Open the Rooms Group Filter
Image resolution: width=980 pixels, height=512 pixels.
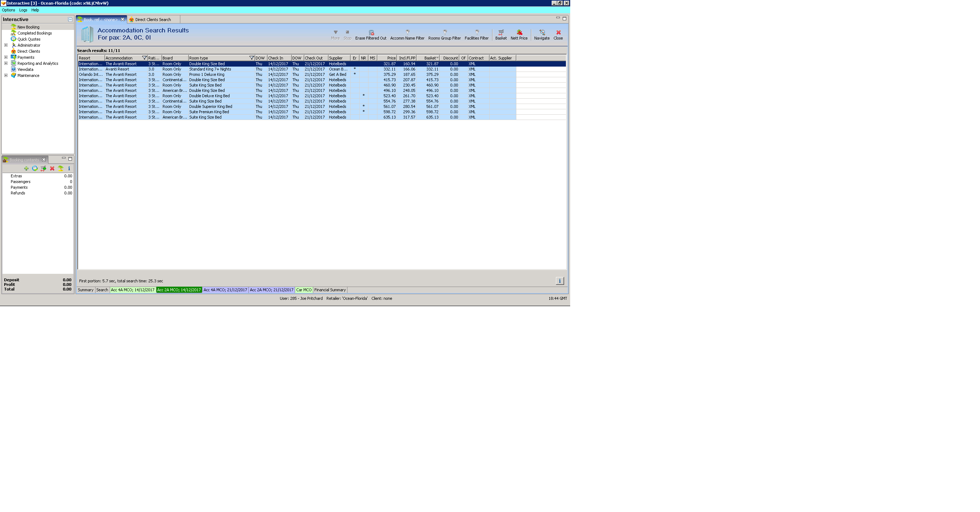pyautogui.click(x=444, y=33)
